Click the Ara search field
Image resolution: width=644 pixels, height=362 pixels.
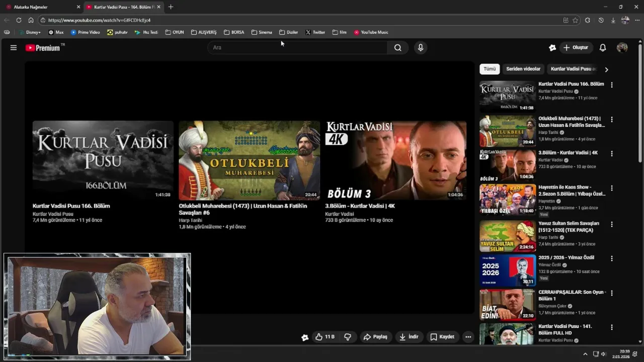pyautogui.click(x=297, y=48)
